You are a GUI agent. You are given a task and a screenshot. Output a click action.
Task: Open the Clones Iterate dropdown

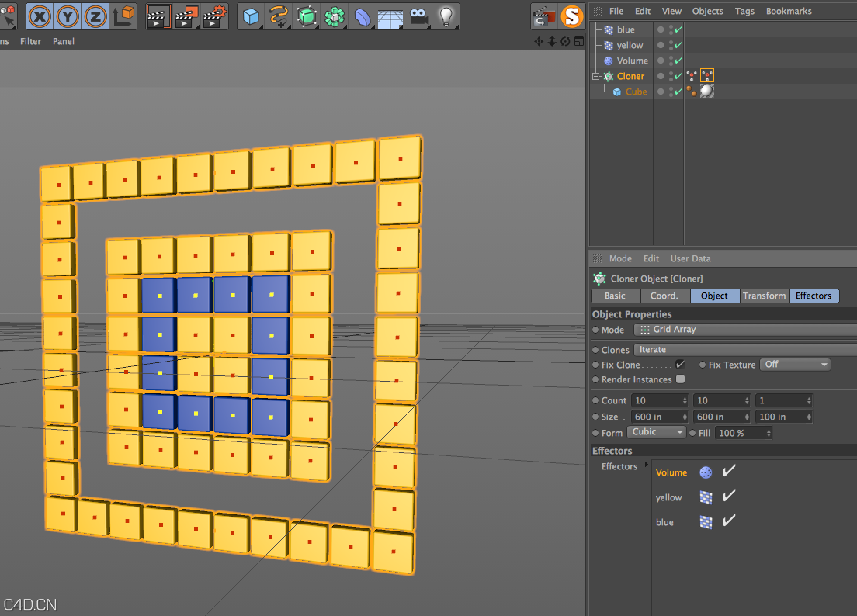click(x=745, y=349)
